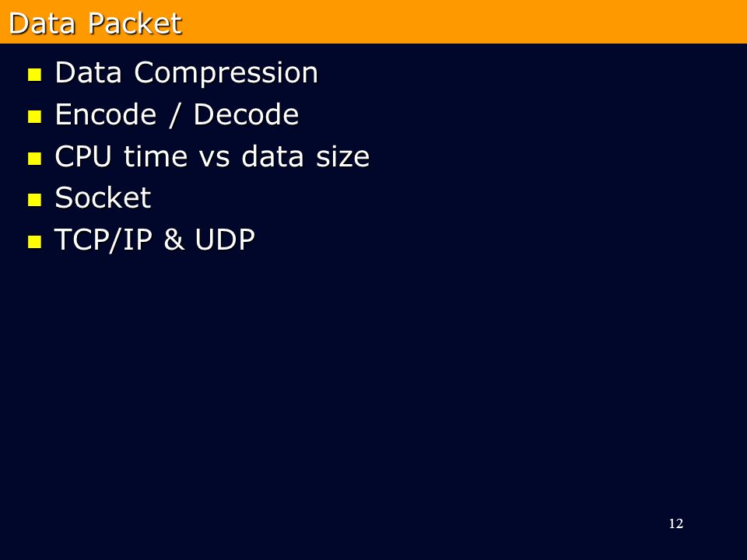Click the word Packet in the title
Image resolution: width=747 pixels, height=560 pixels.
tap(135, 23)
